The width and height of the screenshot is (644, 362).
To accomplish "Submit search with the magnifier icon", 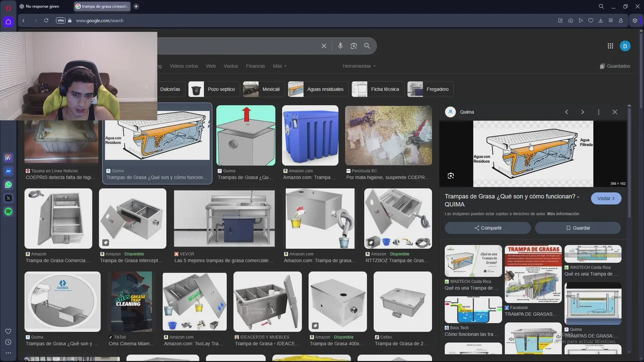I will point(367,46).
